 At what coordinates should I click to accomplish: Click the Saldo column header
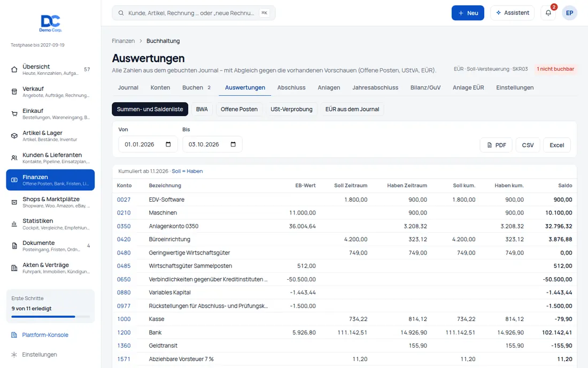coord(565,185)
